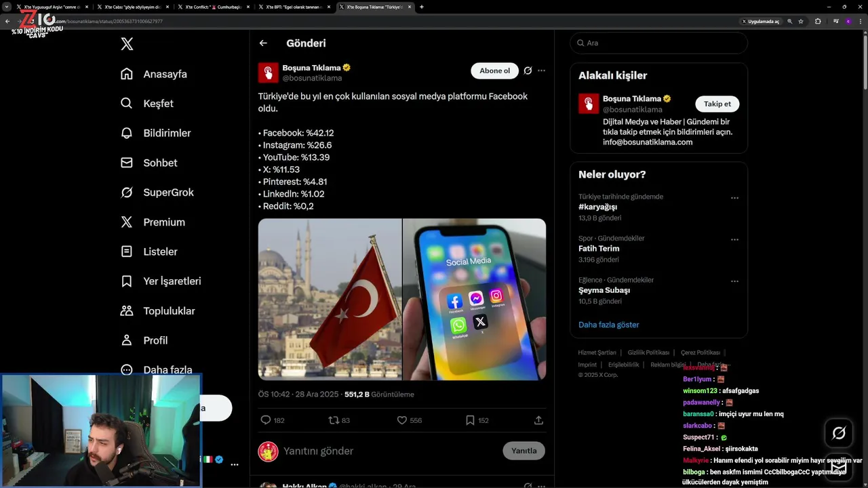Open Keşfet explore page
Screen dimensions: 868x488
coord(147,104)
